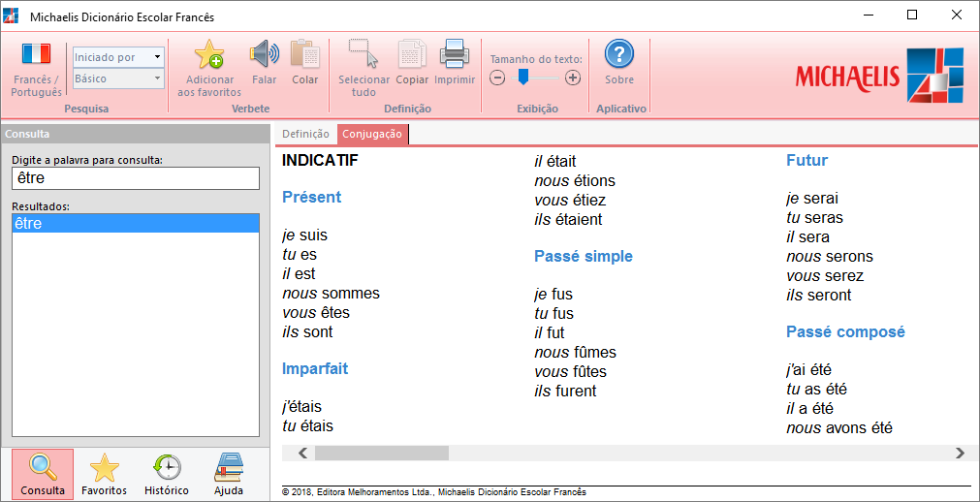This screenshot has width=980, height=502.
Task: Click the line 'ils étaient'
Action: pyautogui.click(x=568, y=219)
